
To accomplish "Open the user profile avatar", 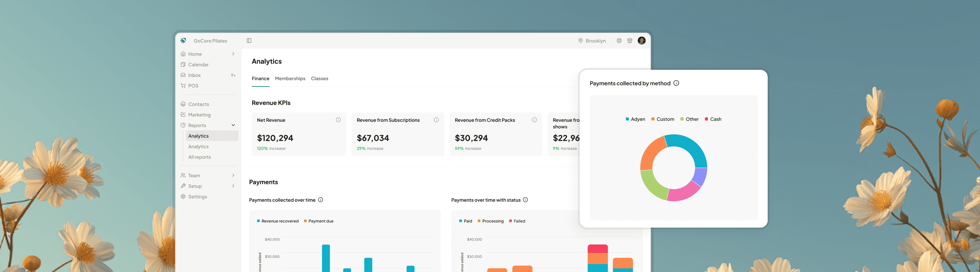I will pos(642,40).
